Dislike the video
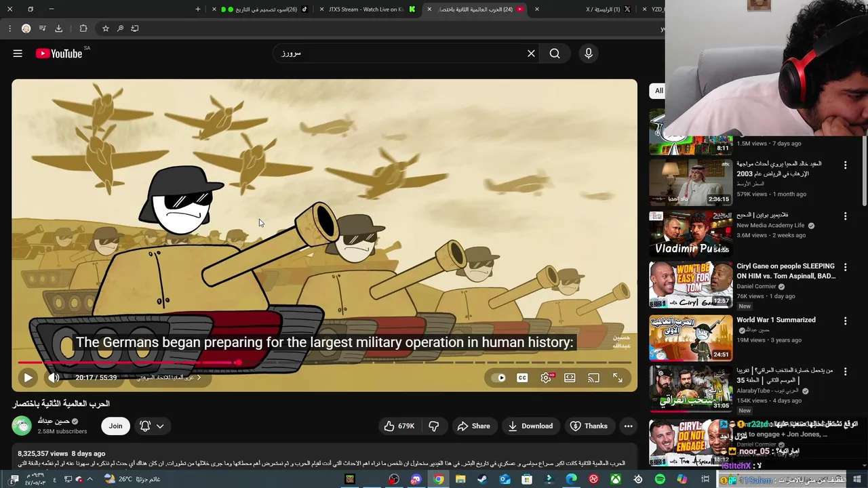The height and width of the screenshot is (488, 868). click(x=434, y=426)
